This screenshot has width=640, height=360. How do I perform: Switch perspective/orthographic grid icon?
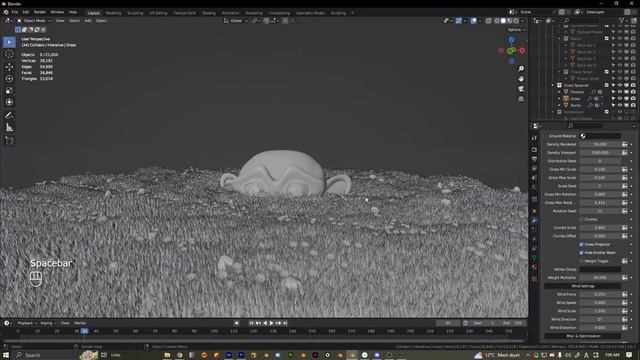(x=521, y=99)
